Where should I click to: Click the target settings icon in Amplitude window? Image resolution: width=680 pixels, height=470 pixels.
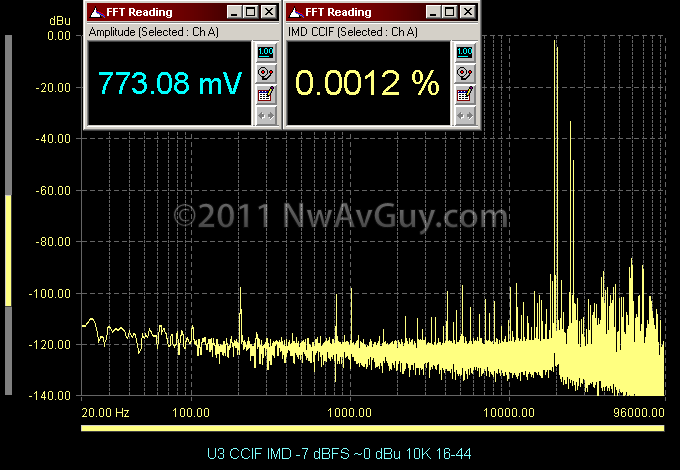click(266, 73)
